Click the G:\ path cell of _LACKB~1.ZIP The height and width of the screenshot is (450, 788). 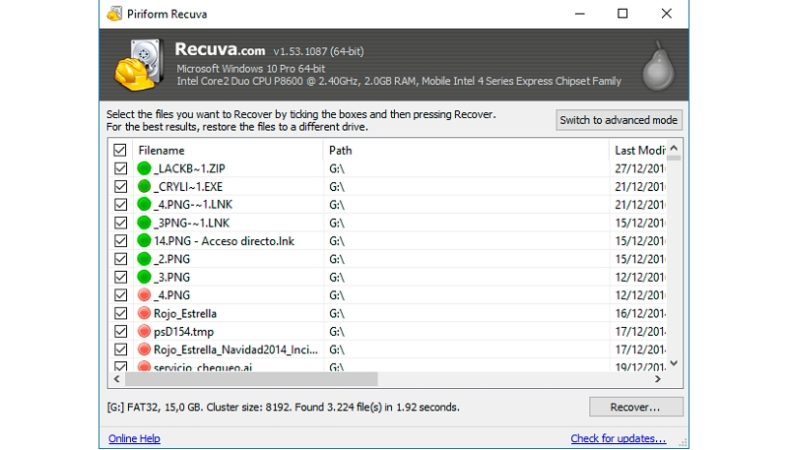point(337,168)
